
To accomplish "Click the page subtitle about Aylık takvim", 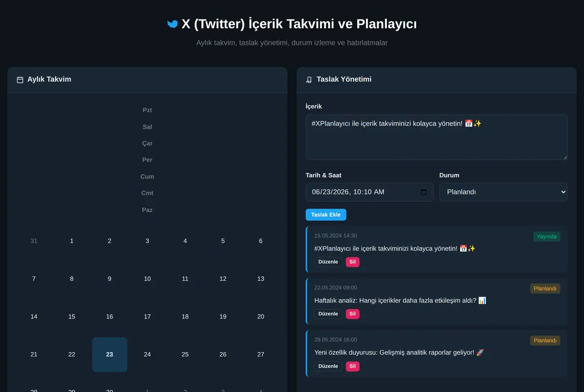I will pos(292,43).
